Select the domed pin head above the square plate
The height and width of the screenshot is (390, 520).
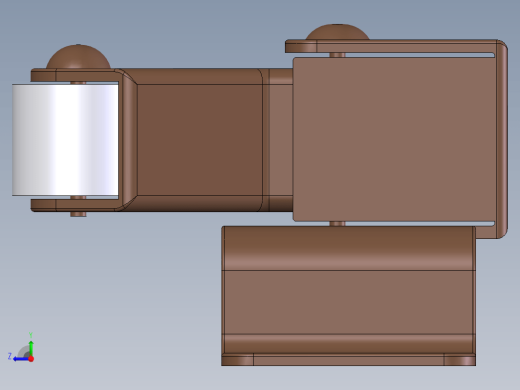coord(337,32)
